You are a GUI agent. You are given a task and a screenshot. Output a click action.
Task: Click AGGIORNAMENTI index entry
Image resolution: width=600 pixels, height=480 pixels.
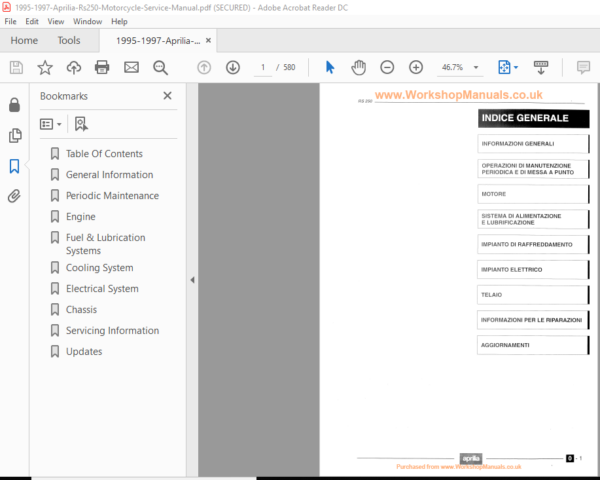(533, 345)
